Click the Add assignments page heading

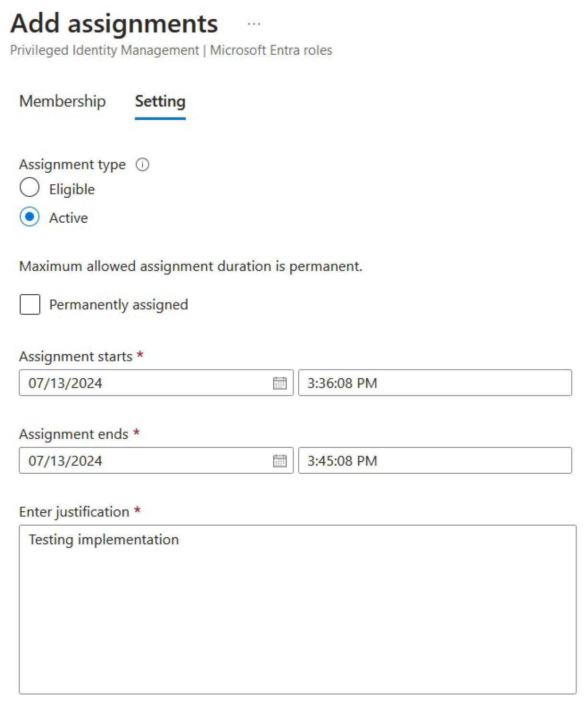[114, 24]
